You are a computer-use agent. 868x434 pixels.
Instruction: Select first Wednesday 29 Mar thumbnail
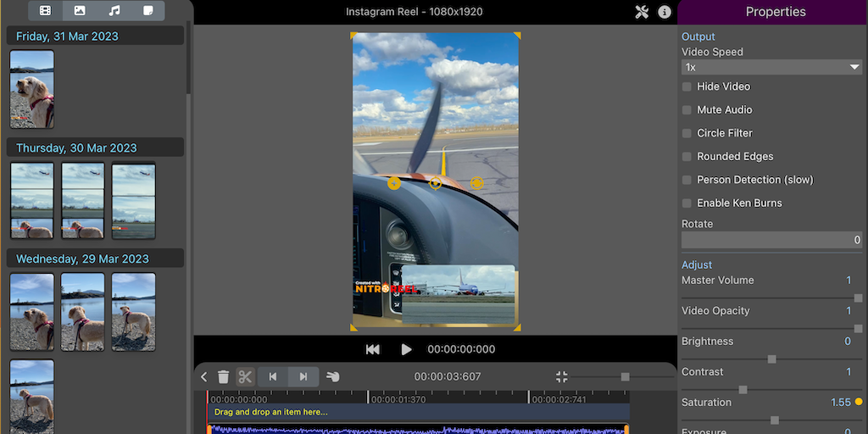click(x=32, y=312)
